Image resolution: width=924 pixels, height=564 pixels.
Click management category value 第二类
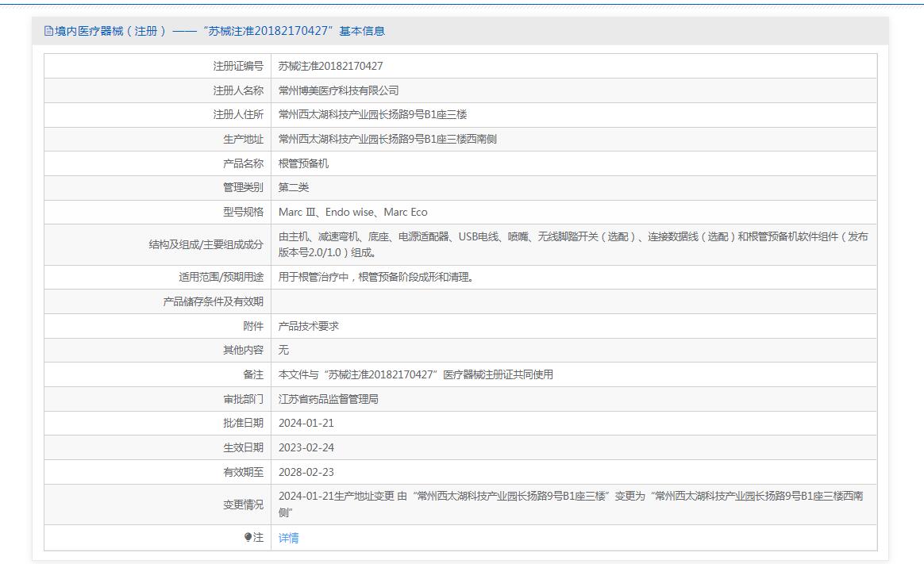click(x=294, y=188)
